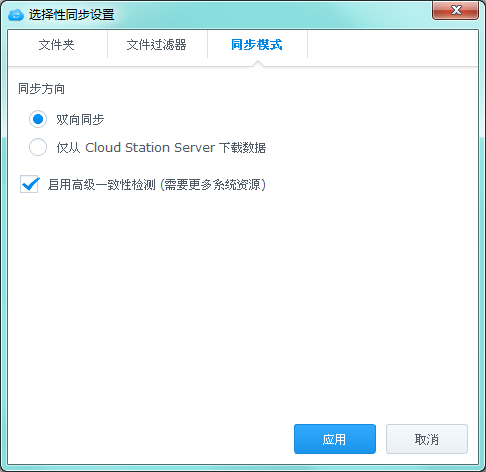Click the arrow indicator beneath 同步模式 tab

coord(257,64)
